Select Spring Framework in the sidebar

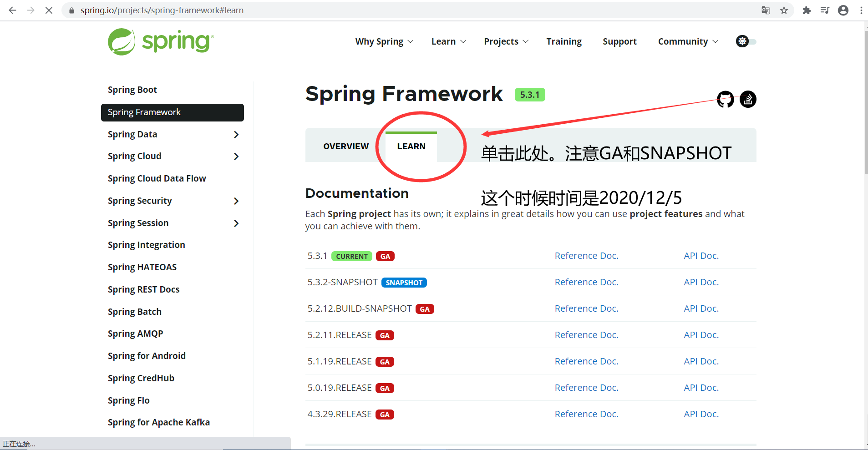[x=172, y=112]
